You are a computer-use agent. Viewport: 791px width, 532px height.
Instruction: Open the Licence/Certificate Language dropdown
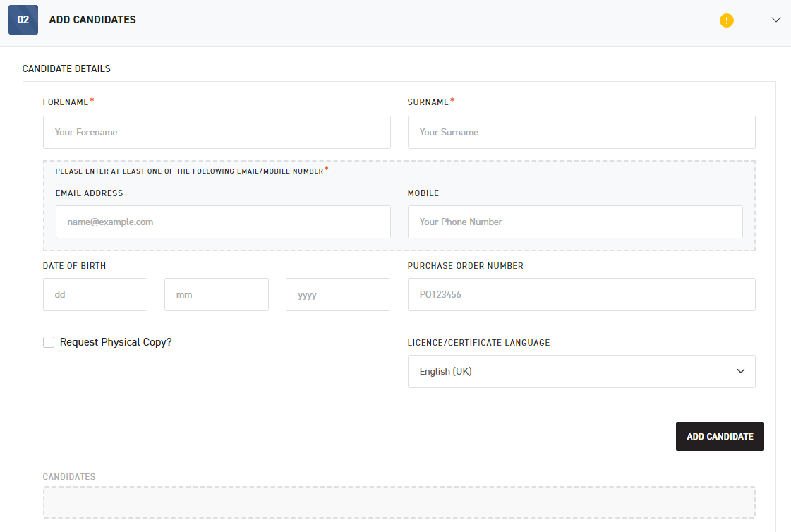tap(581, 371)
